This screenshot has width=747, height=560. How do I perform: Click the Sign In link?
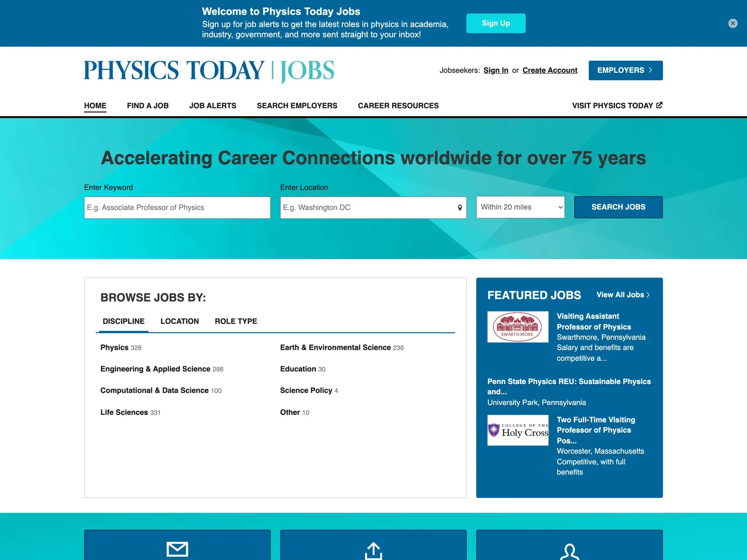pos(496,70)
